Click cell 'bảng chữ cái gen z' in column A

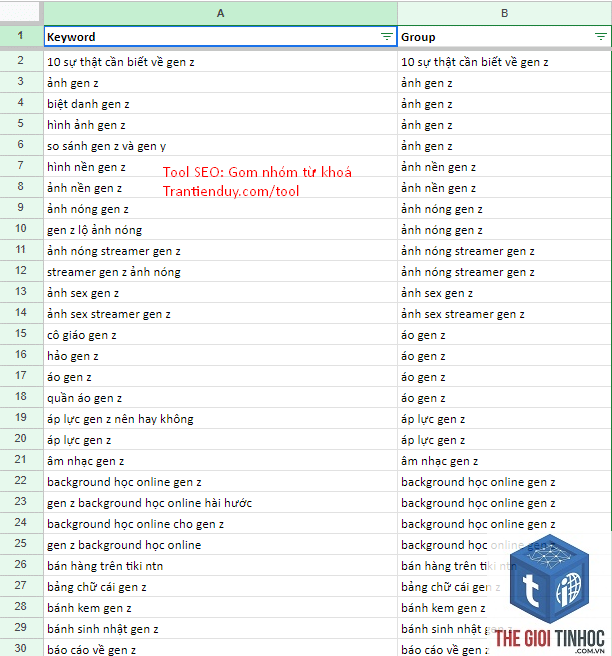click(x=220, y=586)
